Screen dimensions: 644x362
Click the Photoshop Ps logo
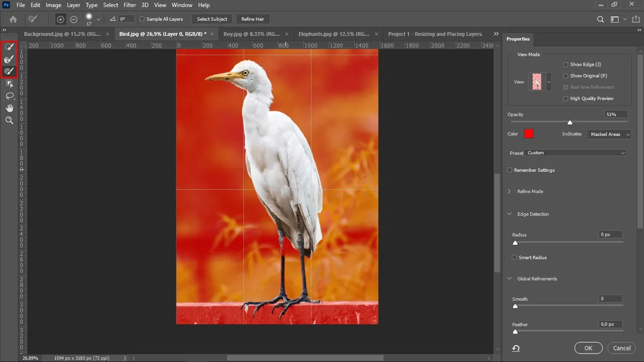pos(6,5)
